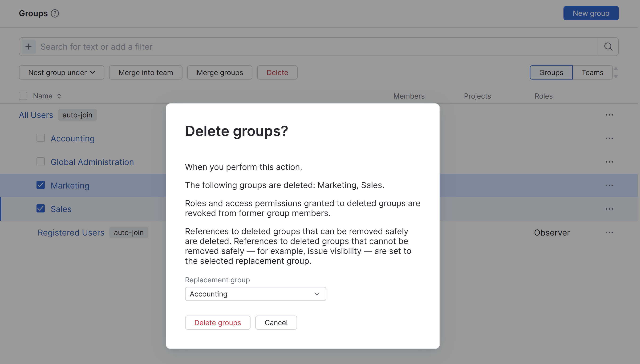640x364 pixels.
Task: Switch to the Teams tab
Action: coord(592,72)
